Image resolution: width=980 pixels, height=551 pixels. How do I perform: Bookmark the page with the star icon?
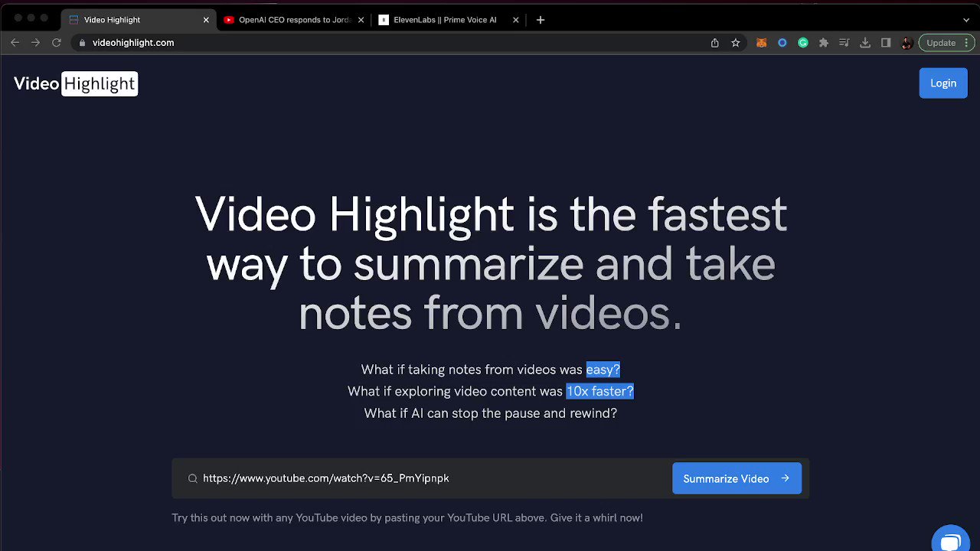(735, 43)
